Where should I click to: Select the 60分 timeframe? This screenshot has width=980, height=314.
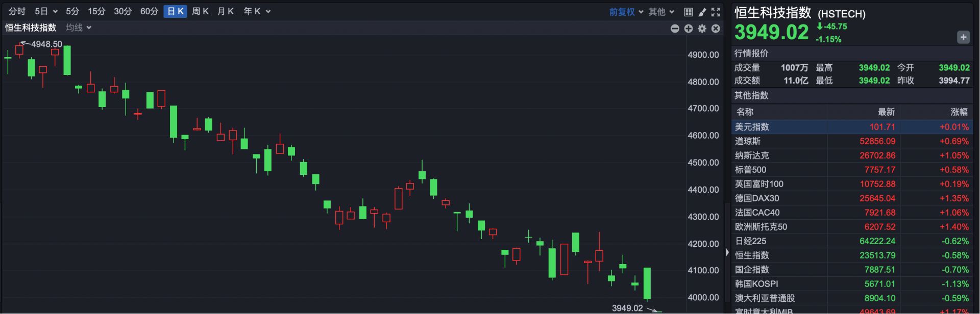(149, 11)
